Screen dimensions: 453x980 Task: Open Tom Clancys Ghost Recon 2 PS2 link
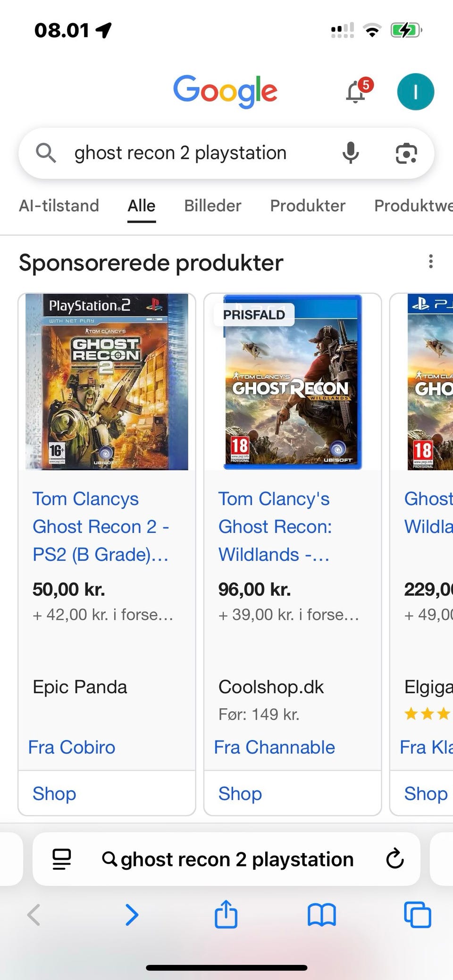click(100, 526)
